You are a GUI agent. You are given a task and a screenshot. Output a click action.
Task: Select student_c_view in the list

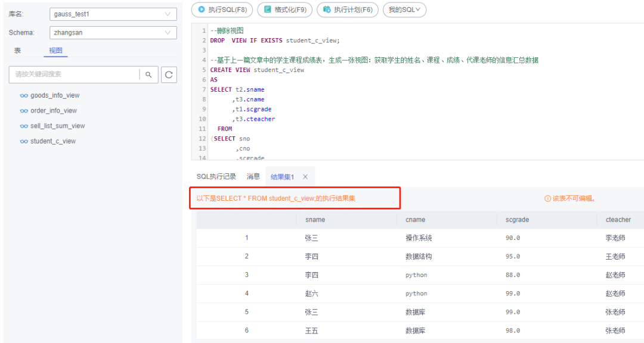(x=53, y=141)
